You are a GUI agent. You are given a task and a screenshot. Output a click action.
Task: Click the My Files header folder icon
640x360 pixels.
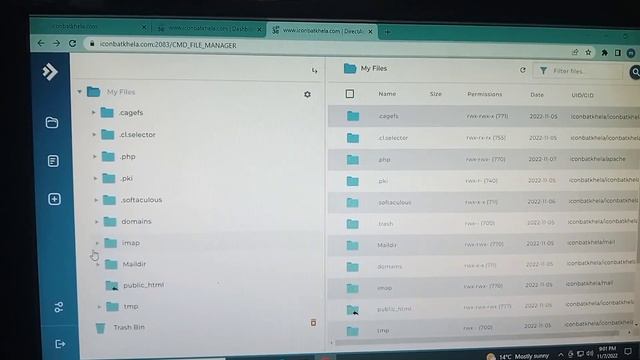[x=350, y=68]
